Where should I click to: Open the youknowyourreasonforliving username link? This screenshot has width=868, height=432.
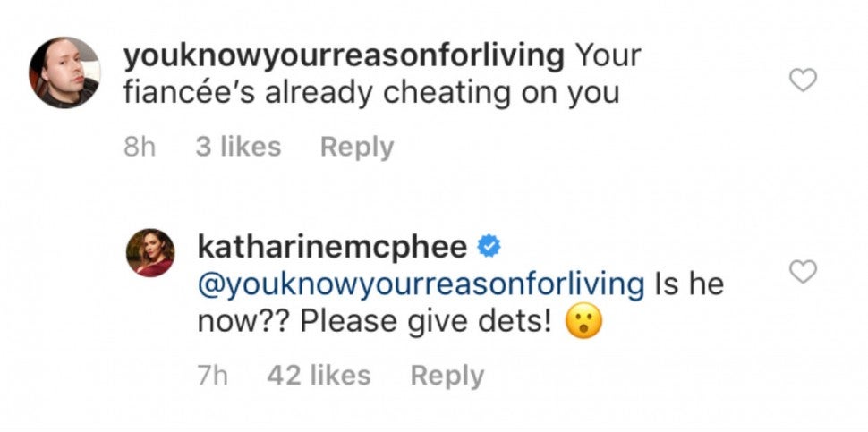point(344,56)
